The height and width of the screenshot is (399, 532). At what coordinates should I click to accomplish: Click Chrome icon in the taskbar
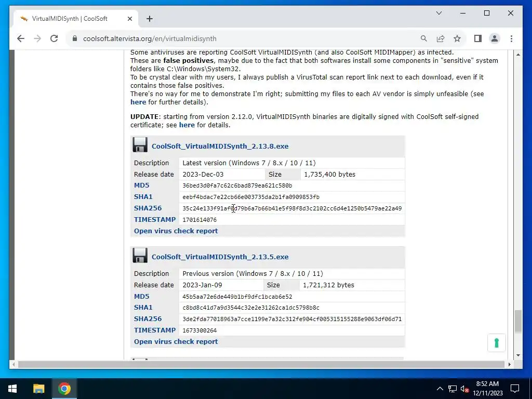64,389
